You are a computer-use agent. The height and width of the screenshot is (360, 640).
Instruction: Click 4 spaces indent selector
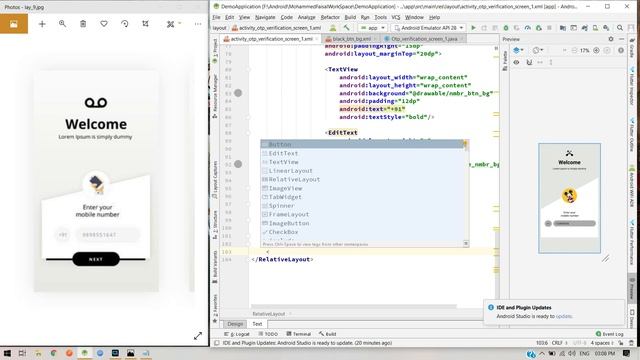click(602, 343)
